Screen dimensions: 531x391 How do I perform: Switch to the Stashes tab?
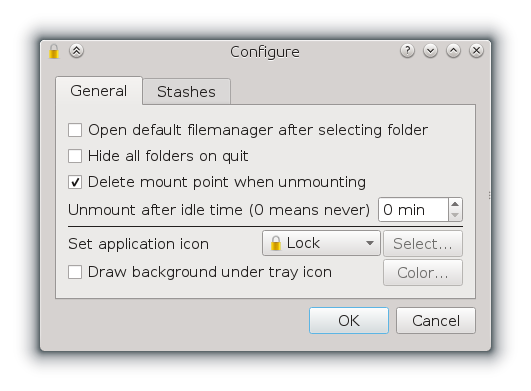187,91
